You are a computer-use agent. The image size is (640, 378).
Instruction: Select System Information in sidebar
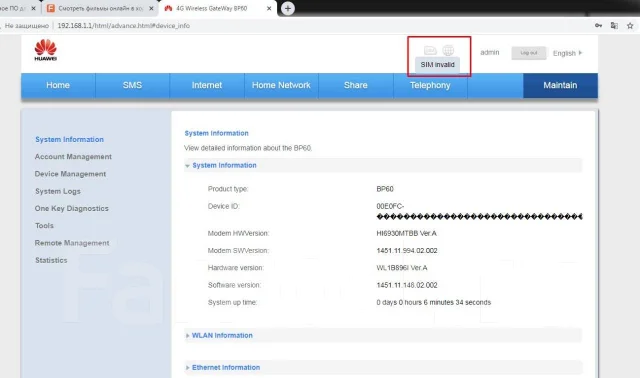click(69, 139)
